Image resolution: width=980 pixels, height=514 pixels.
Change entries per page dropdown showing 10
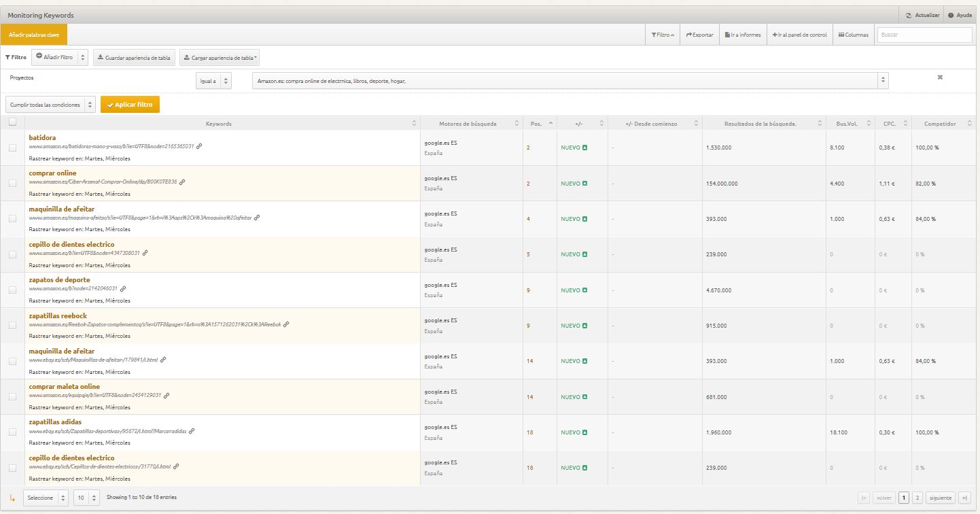click(x=86, y=498)
